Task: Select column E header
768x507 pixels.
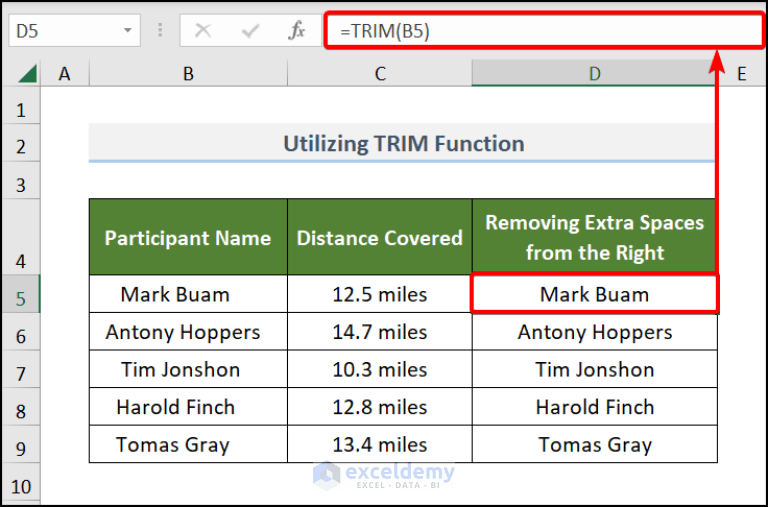Action: pyautogui.click(x=742, y=73)
